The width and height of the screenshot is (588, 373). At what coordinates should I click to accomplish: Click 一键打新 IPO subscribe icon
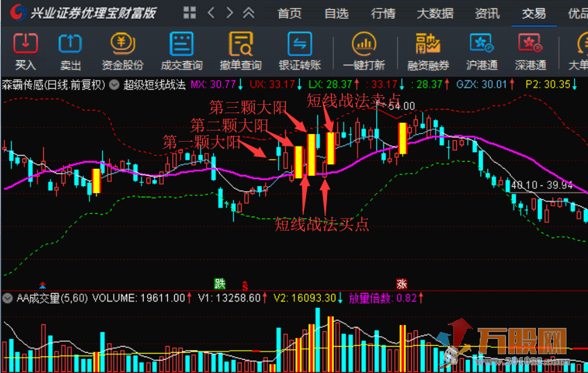tap(364, 51)
